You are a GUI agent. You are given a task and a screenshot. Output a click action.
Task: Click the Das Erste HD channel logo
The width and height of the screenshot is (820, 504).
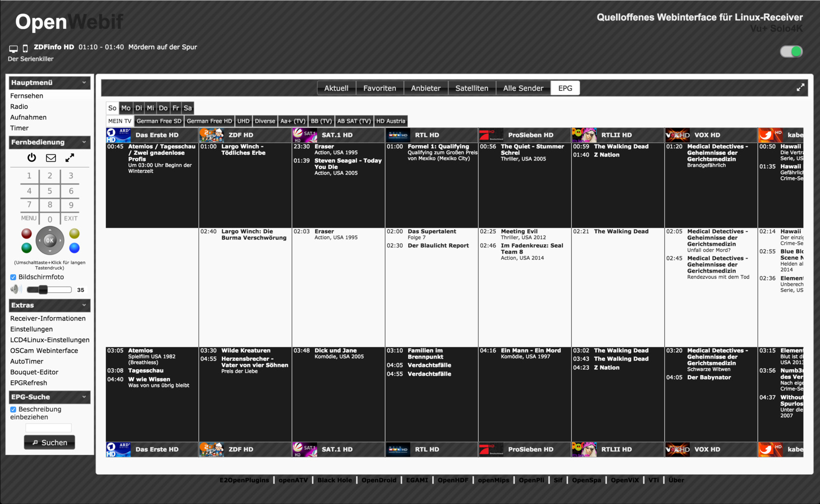[119, 135]
